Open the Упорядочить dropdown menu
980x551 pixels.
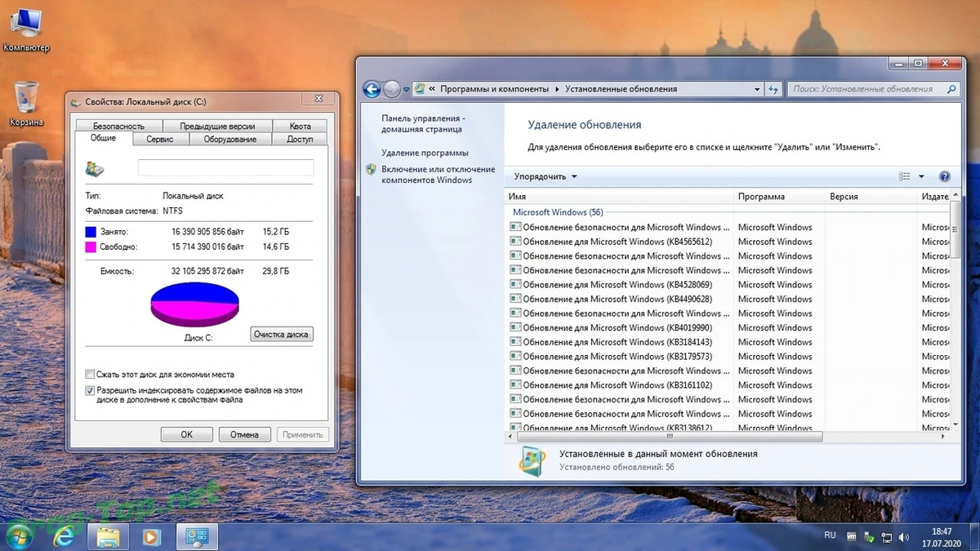tap(546, 176)
